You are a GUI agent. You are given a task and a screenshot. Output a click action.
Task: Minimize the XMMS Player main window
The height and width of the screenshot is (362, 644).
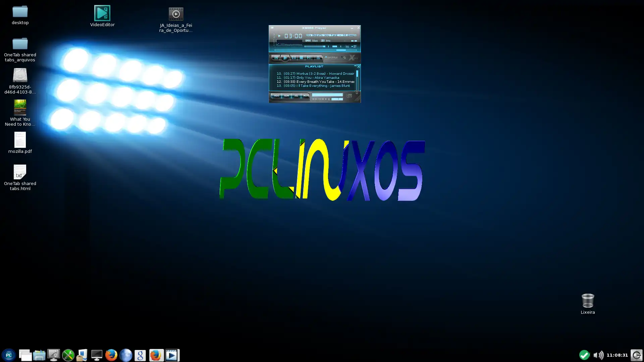(x=352, y=28)
